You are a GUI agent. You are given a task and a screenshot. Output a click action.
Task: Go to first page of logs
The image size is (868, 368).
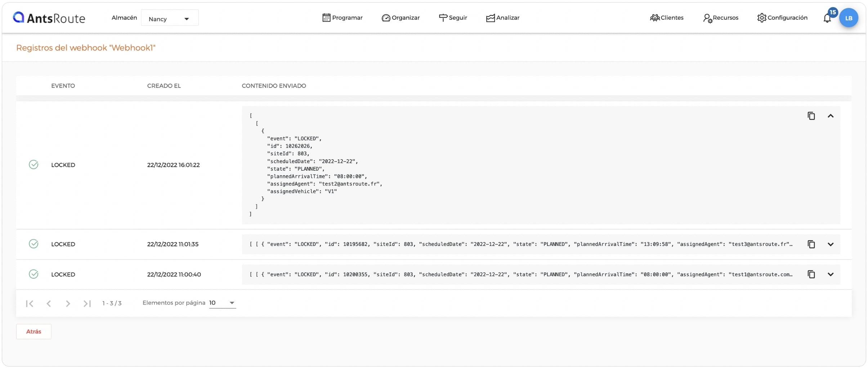pos(30,304)
